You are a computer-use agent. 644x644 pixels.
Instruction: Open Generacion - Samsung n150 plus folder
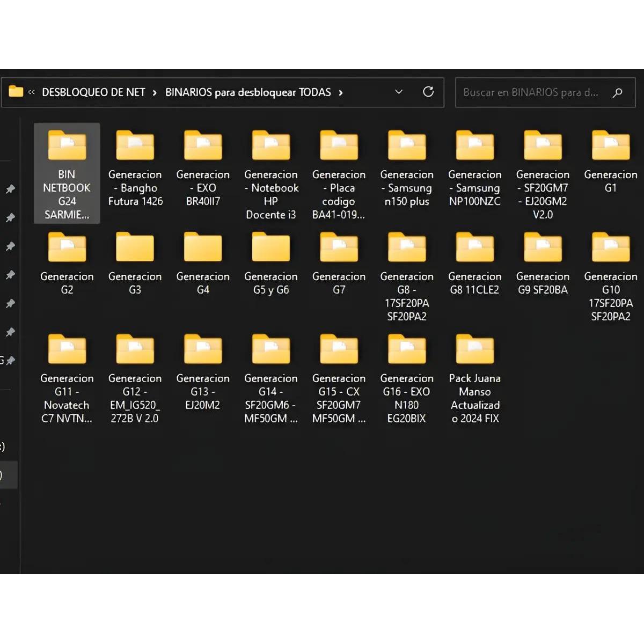tap(407, 167)
